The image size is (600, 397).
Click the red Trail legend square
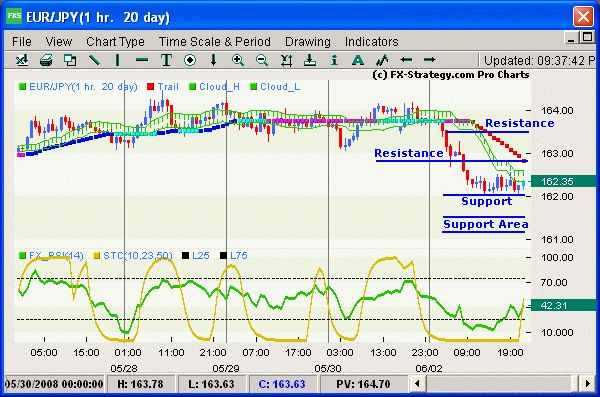(151, 87)
